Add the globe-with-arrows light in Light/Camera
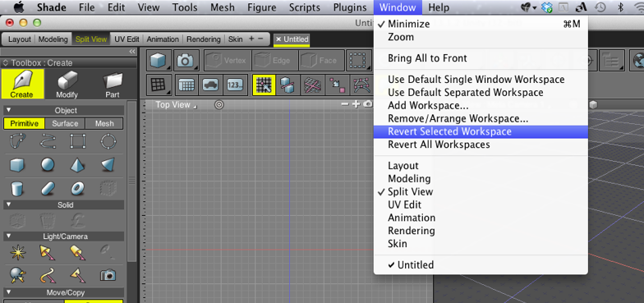Viewport: 644px width, 303px height. (18, 274)
